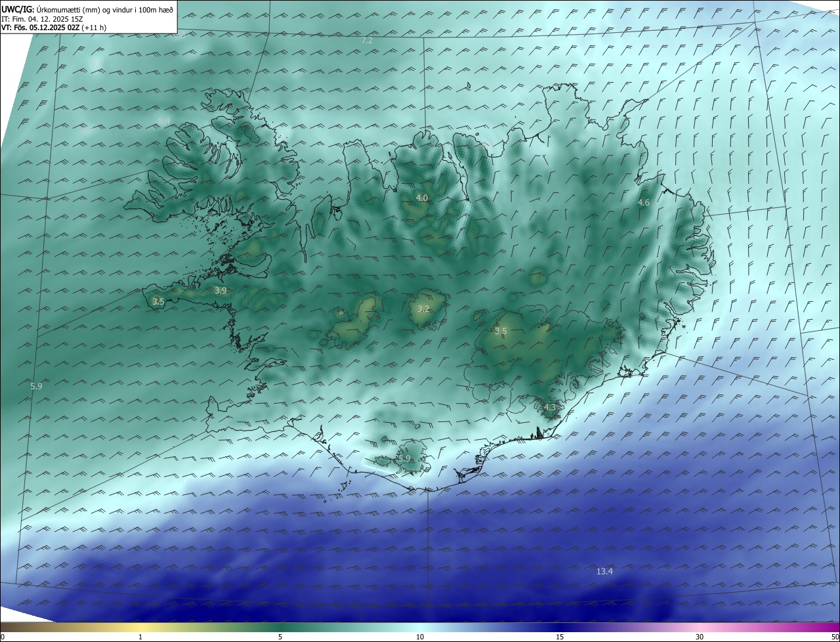Click the 13.4 value label in the dark blue area

point(604,571)
